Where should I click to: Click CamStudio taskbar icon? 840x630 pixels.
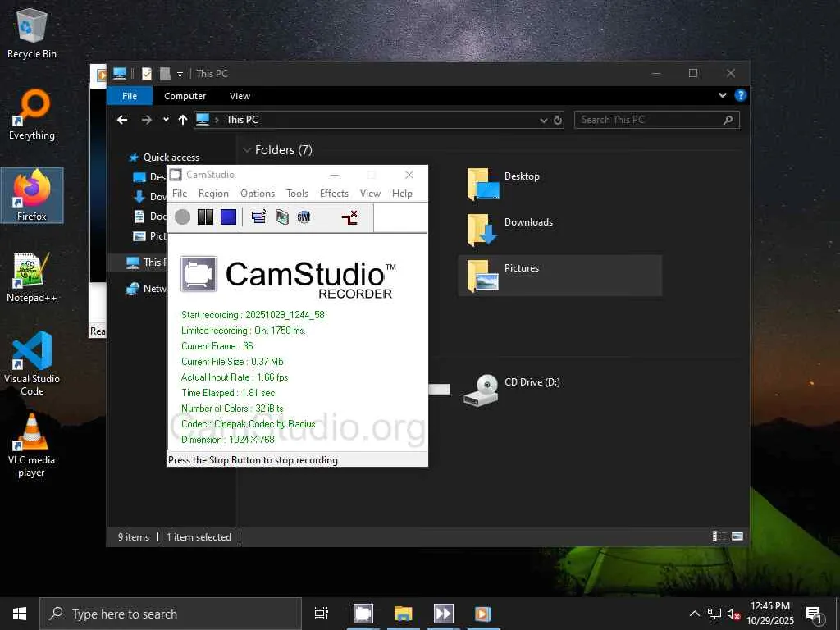[363, 614]
